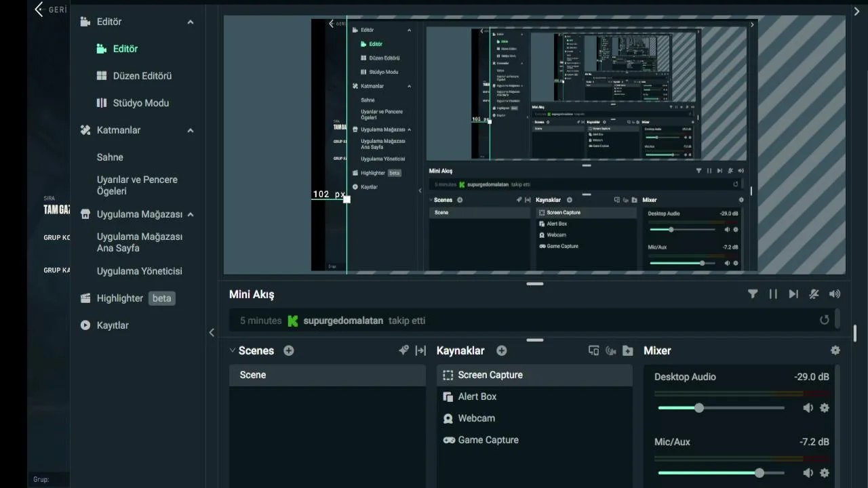Add a new source in Kaynaklar
Image resolution: width=868 pixels, height=488 pixels.
pos(502,350)
